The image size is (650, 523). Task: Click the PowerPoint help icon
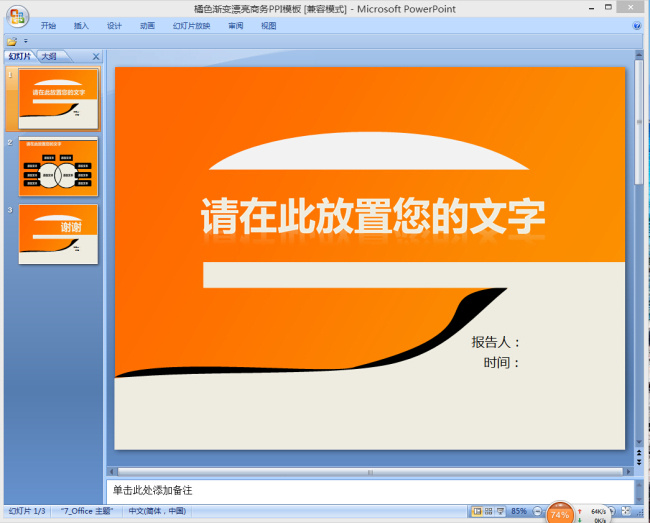coord(637,26)
